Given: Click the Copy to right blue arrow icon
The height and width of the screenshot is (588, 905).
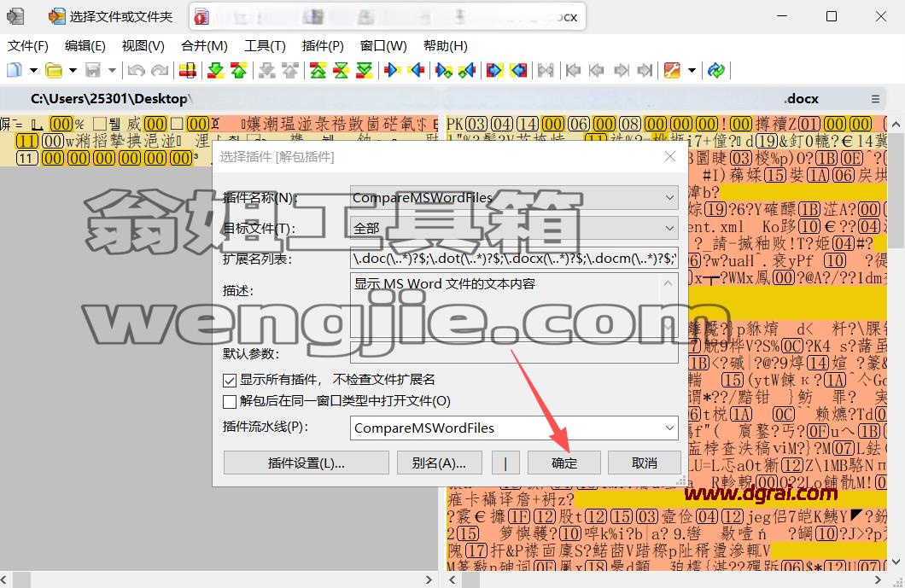Looking at the screenshot, I should point(393,70).
